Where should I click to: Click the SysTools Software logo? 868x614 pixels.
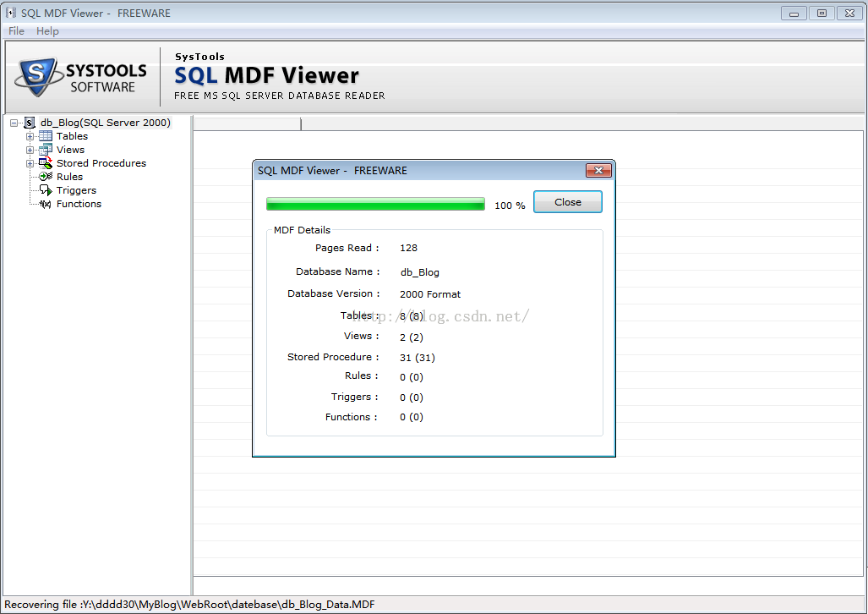[81, 77]
